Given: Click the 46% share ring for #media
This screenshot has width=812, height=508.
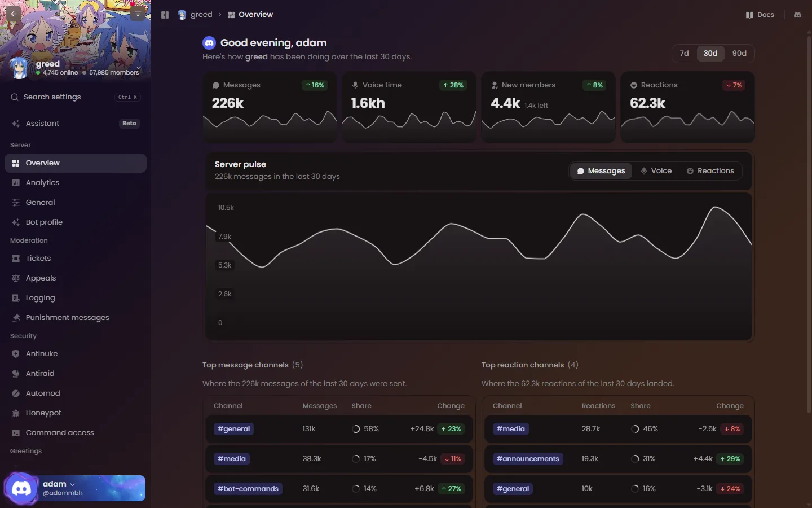Looking at the screenshot, I should (x=635, y=429).
